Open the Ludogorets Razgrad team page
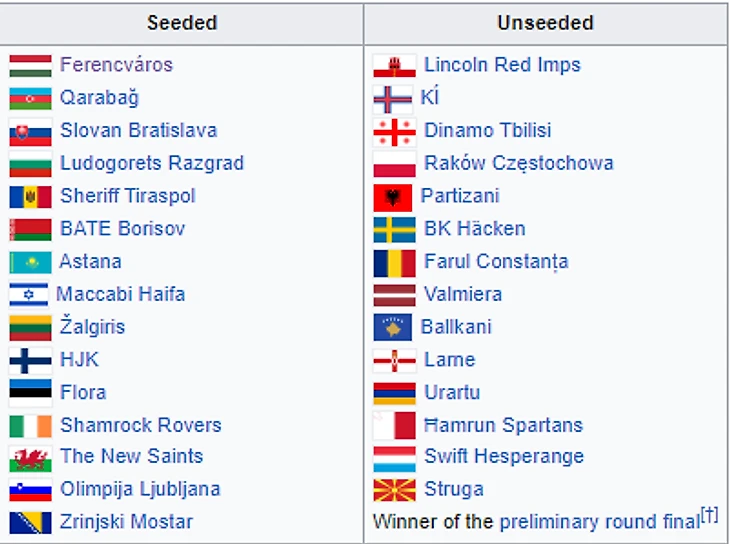 point(152,164)
